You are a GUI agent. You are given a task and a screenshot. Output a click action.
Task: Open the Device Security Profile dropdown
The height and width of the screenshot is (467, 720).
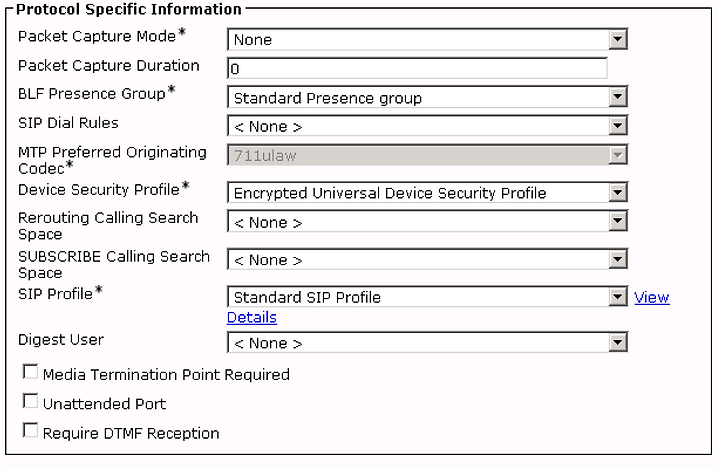[427, 192]
